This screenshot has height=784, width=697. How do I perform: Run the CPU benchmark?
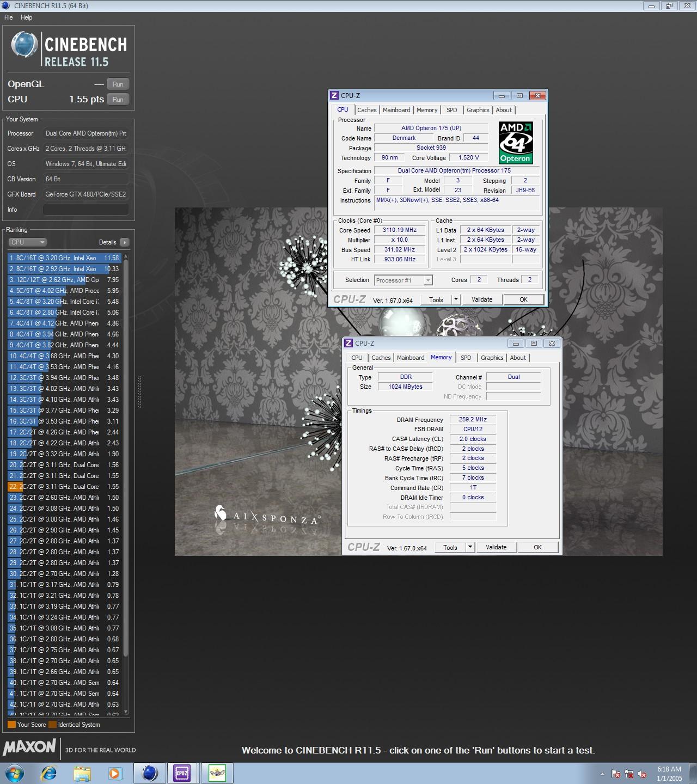coord(118,100)
